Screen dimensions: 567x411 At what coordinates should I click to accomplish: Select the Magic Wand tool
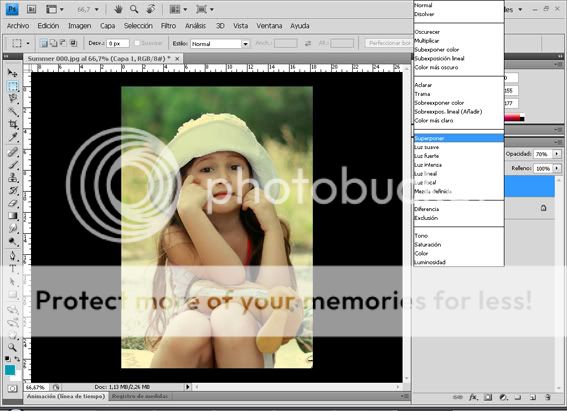[13, 111]
